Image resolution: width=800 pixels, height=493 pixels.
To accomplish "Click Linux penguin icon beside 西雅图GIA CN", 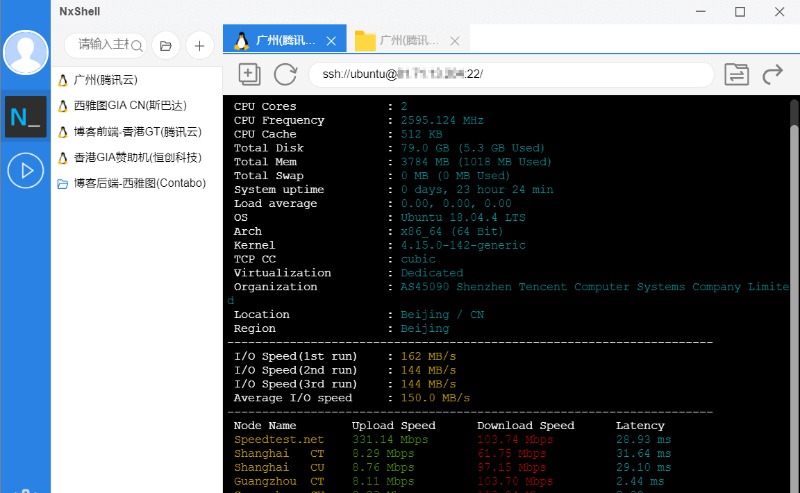I will point(63,106).
